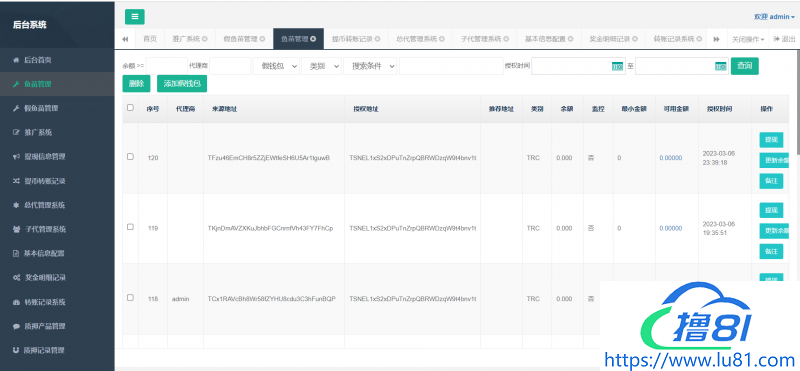
Task: Open the calendar for the start 授权时间
Action: coord(617,66)
